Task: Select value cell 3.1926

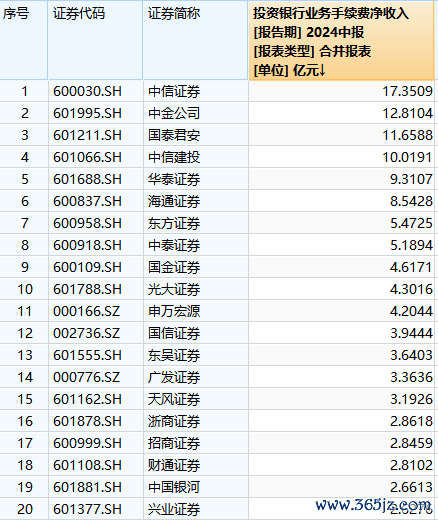Action: [342, 399]
